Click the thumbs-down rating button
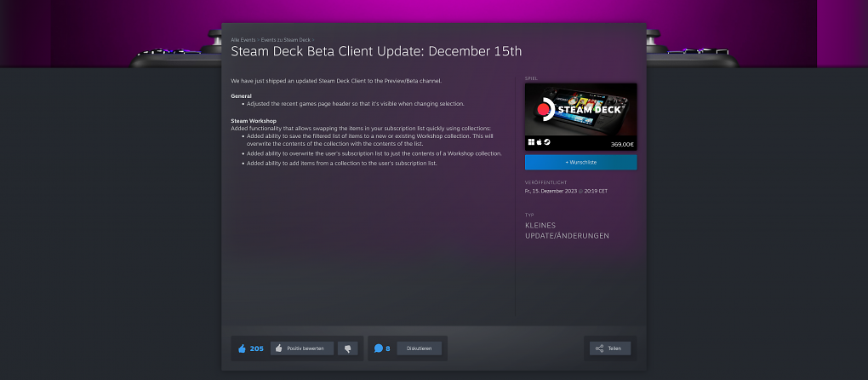 click(348, 348)
